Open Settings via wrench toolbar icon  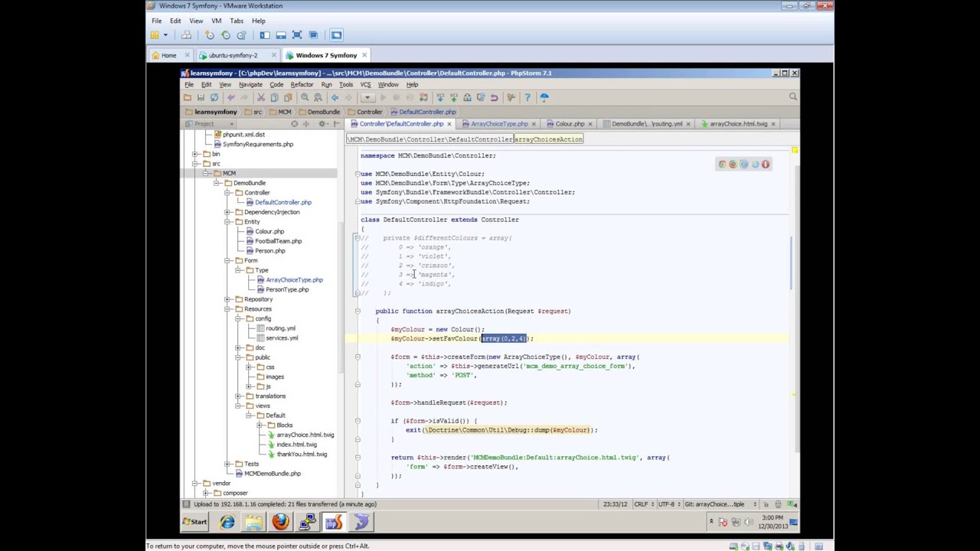(x=511, y=97)
